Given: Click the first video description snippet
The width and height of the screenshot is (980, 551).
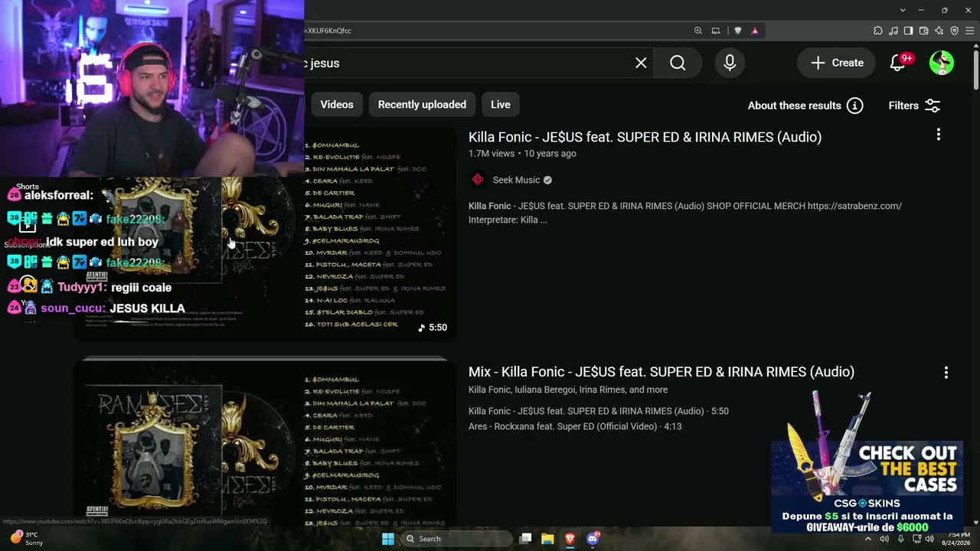Looking at the screenshot, I should [685, 213].
